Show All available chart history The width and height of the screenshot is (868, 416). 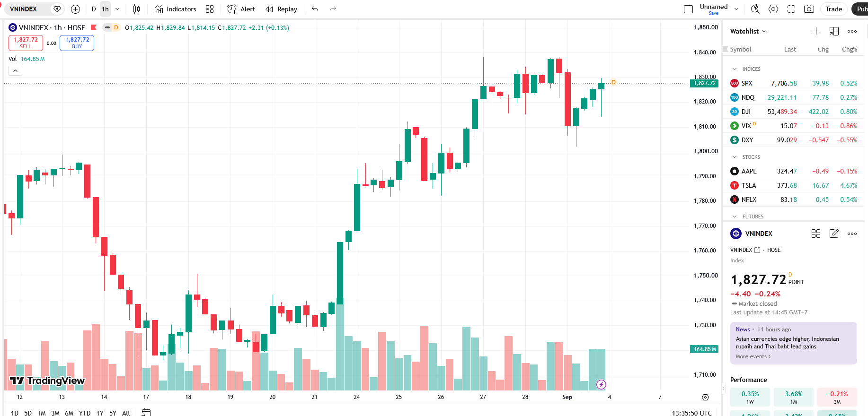point(126,413)
